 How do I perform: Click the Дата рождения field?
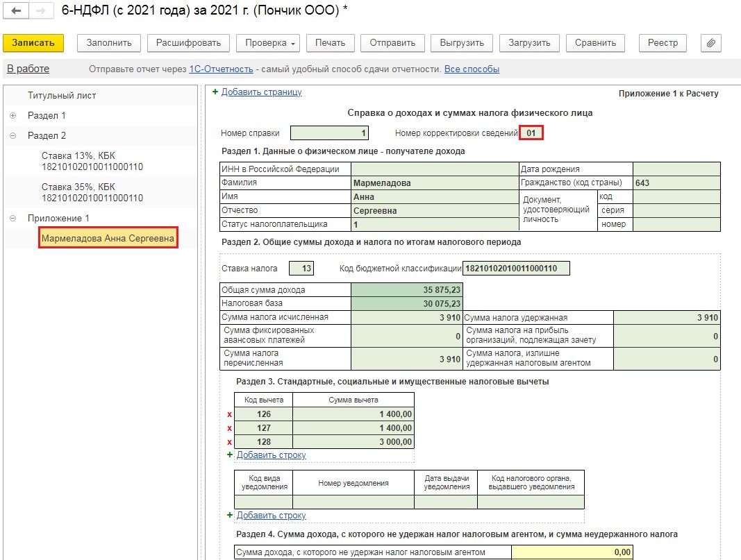click(x=676, y=169)
